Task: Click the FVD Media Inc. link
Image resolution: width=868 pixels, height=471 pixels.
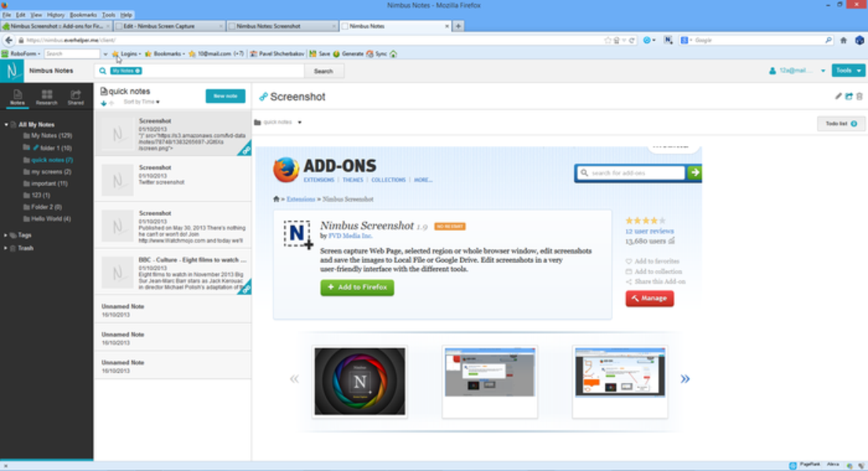Action: (x=350, y=235)
